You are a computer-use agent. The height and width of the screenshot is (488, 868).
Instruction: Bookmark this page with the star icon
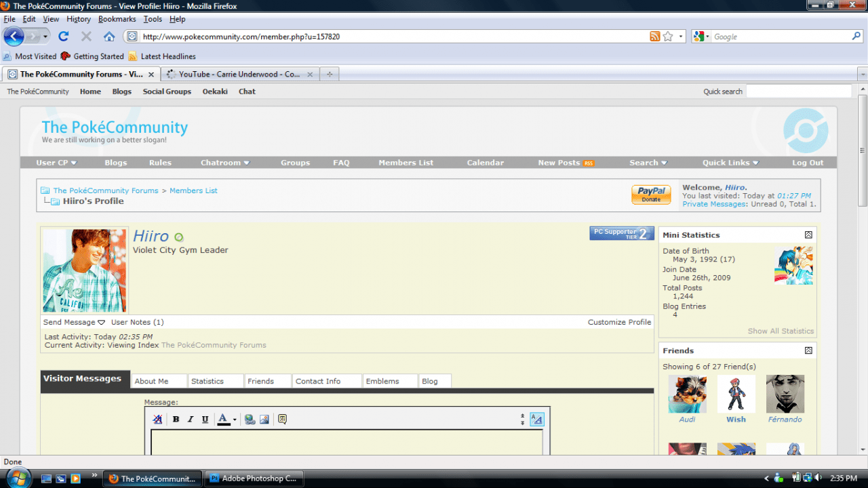pyautogui.click(x=668, y=37)
